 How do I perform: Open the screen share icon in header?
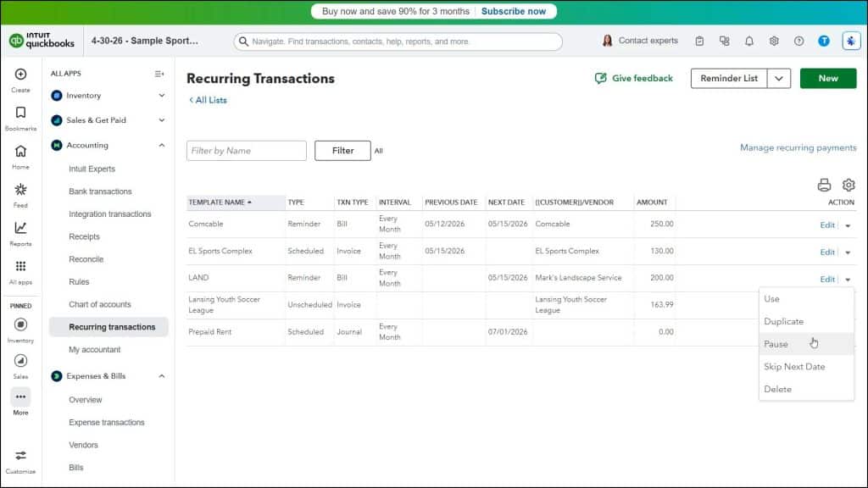(x=724, y=41)
